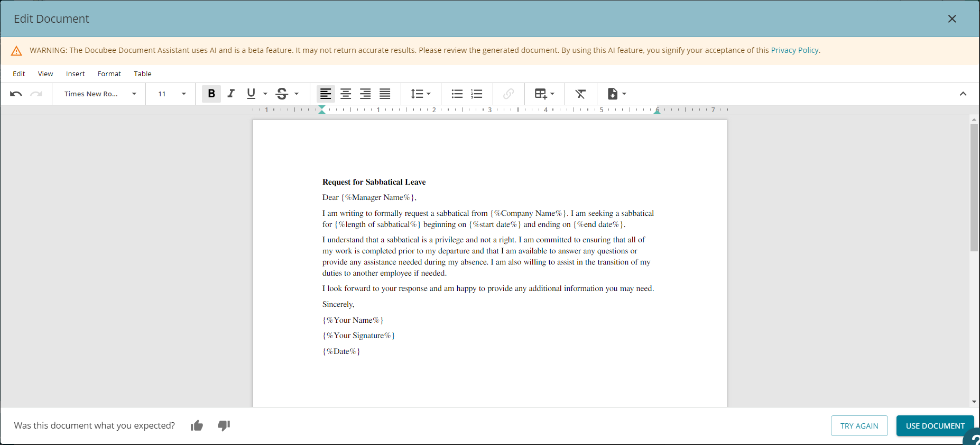This screenshot has width=980, height=445.
Task: Click the "Sincerely," line in document
Action: (x=338, y=304)
